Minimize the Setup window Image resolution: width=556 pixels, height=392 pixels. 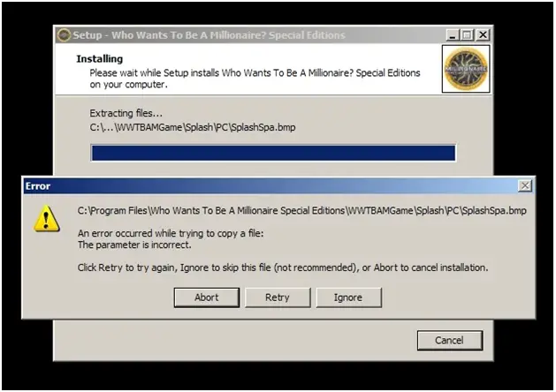pyautogui.click(x=453, y=35)
